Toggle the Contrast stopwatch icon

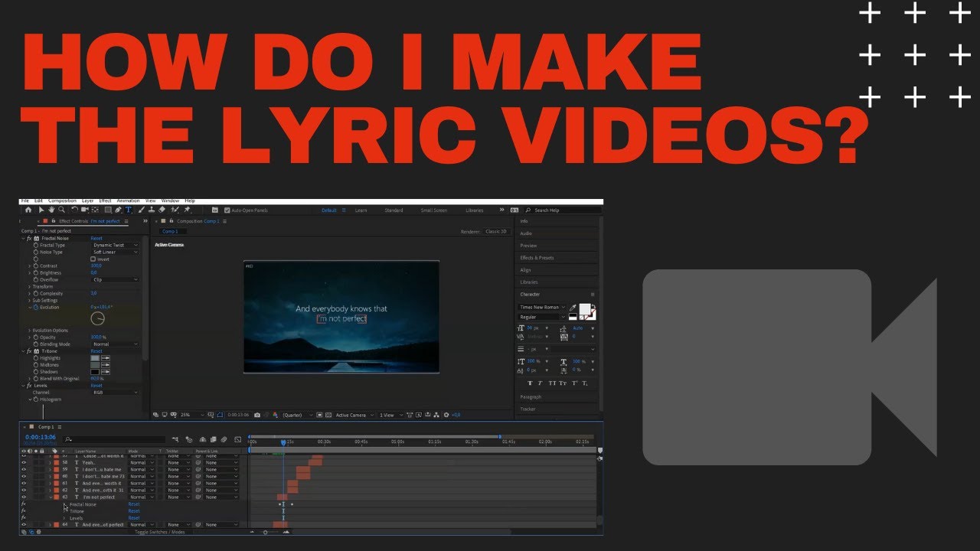36,266
